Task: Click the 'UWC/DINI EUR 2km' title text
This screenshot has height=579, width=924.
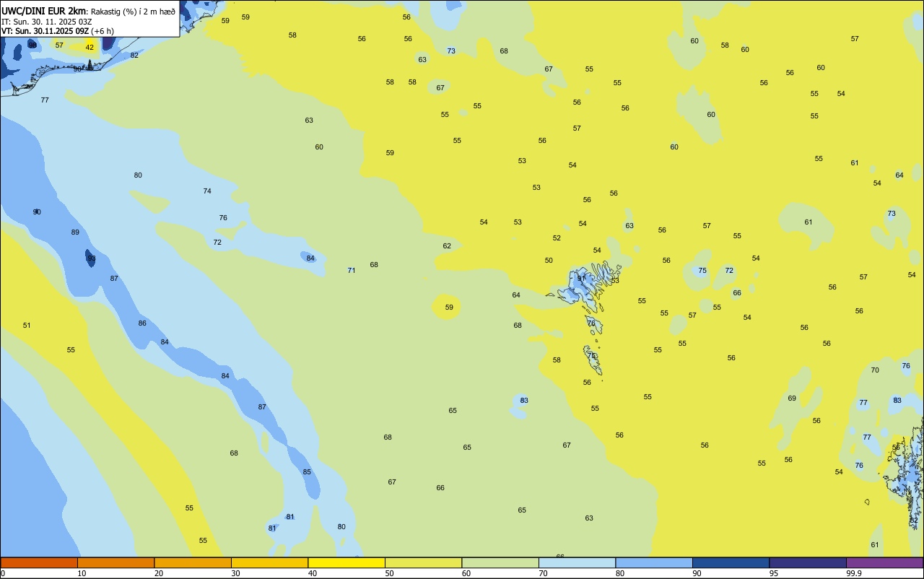Action: click(x=44, y=10)
